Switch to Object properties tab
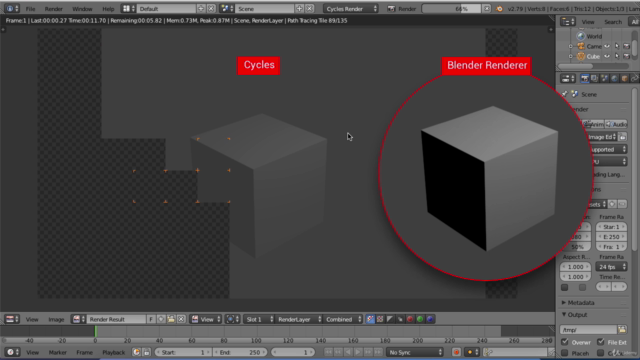The width and height of the screenshot is (640, 360). (x=624, y=78)
